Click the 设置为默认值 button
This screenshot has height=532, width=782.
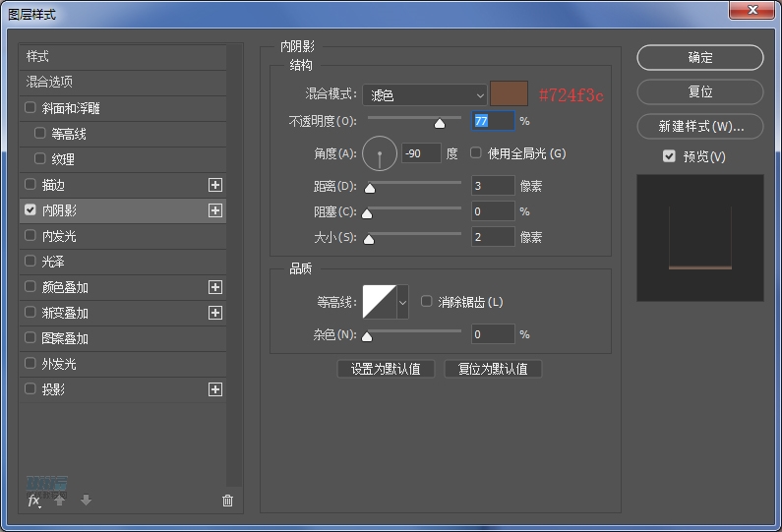(386, 369)
